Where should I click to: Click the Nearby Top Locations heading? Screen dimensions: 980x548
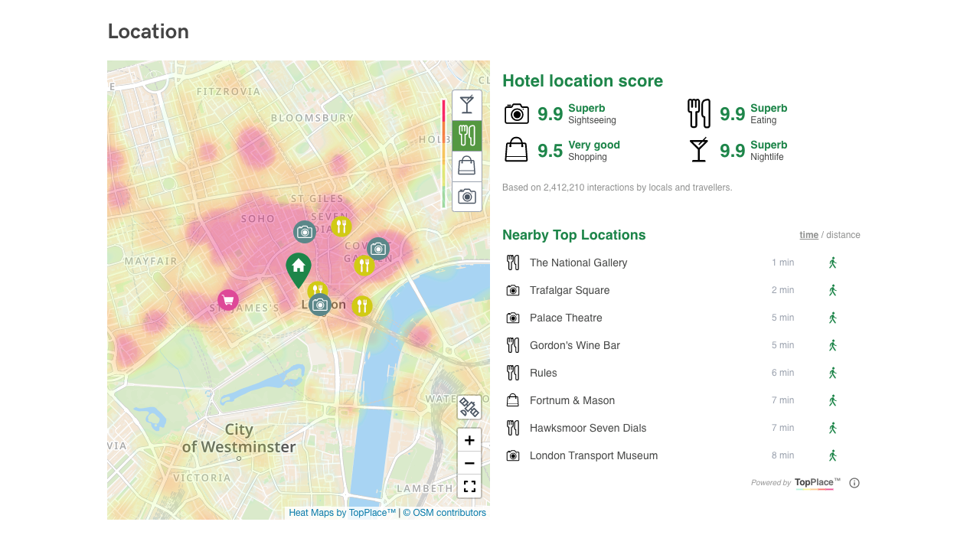tap(574, 235)
